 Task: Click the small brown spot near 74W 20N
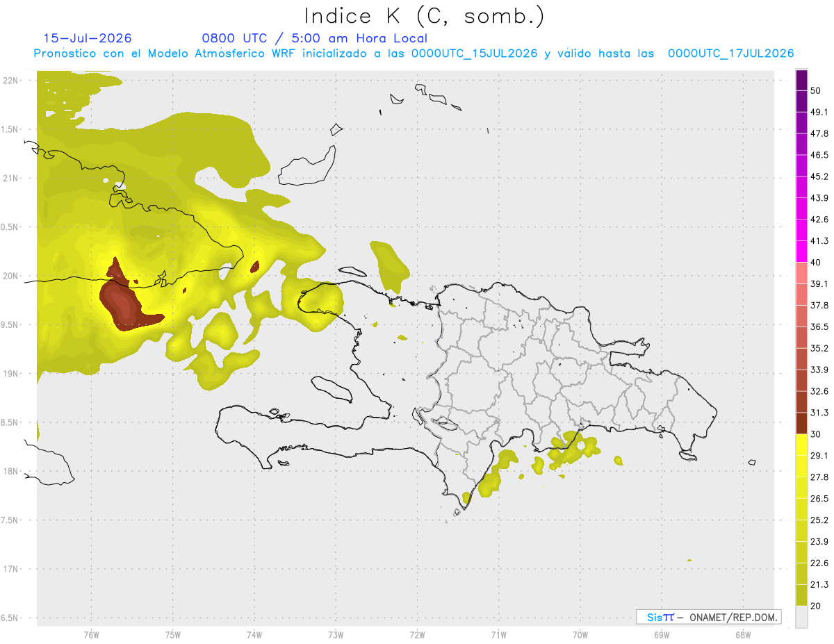tap(255, 266)
